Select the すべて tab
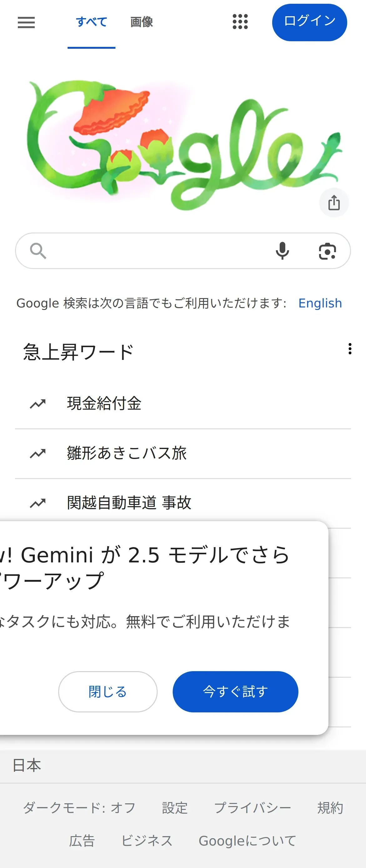 91,22
